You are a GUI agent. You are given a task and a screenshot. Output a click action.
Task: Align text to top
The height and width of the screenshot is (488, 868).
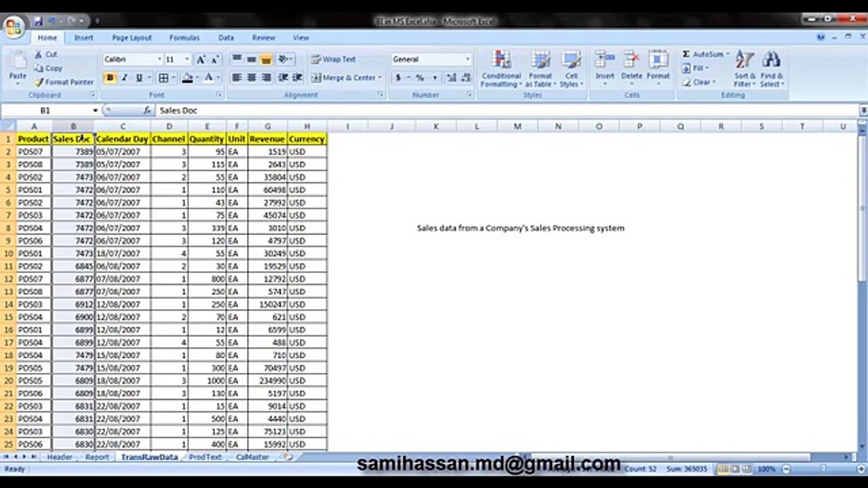(237, 60)
